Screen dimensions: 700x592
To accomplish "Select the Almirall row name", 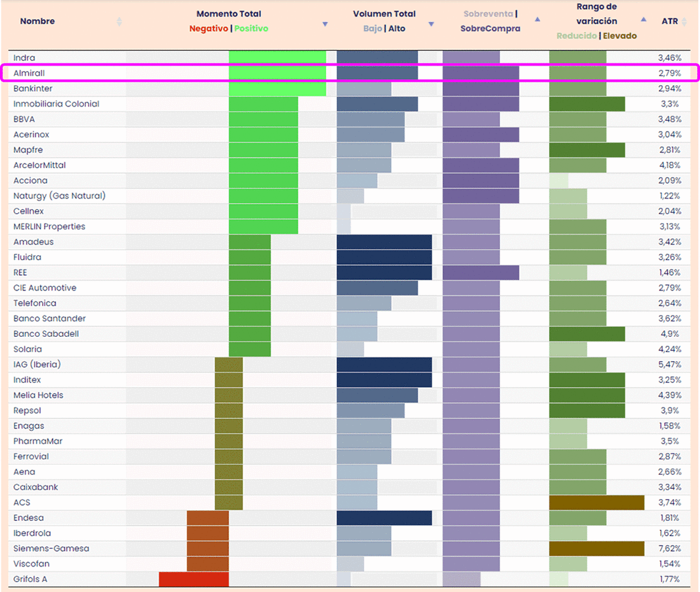I will click(x=29, y=73).
